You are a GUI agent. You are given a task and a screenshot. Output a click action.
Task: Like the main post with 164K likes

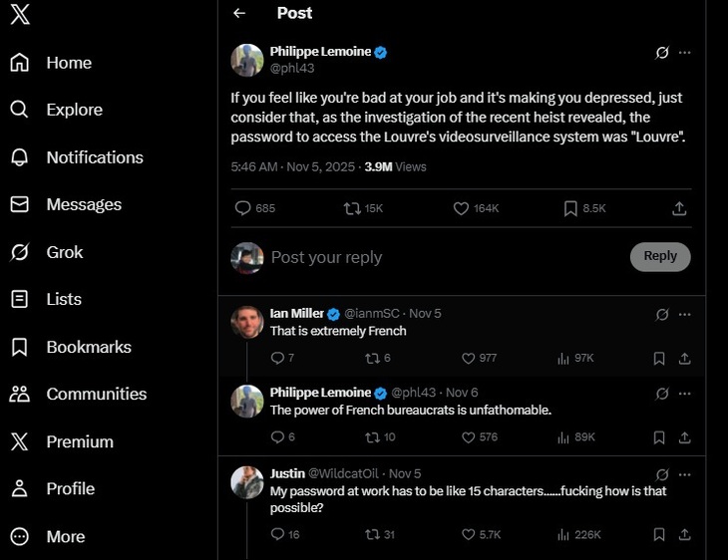pyautogui.click(x=461, y=208)
